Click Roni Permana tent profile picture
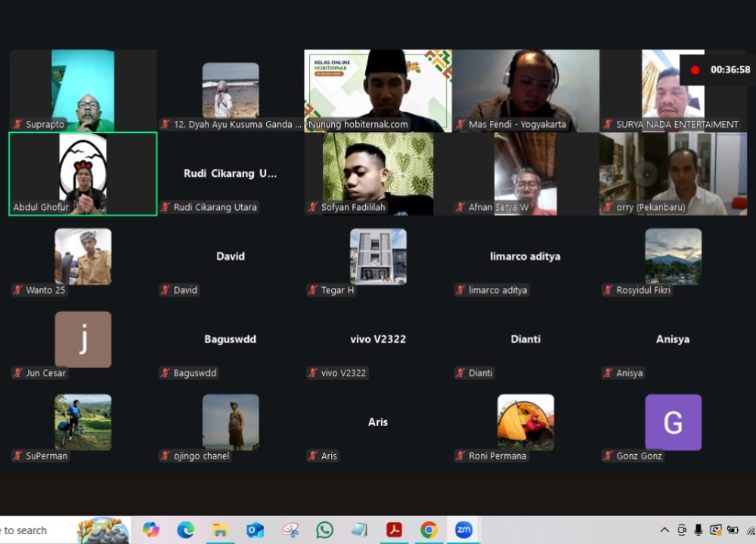 point(525,422)
